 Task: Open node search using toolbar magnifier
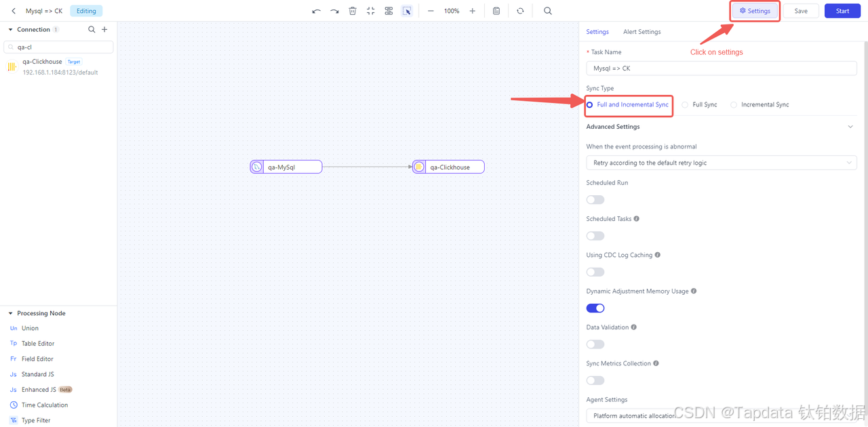548,11
